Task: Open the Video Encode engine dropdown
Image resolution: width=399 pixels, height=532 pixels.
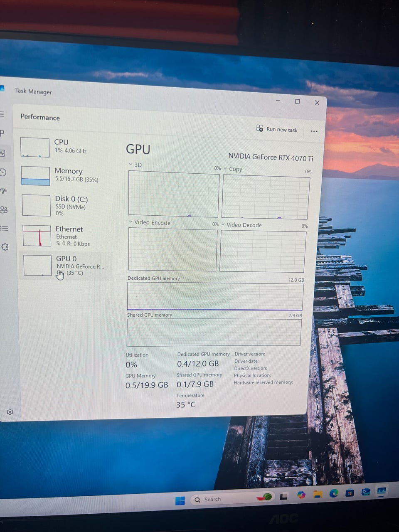Action: pyautogui.click(x=131, y=222)
